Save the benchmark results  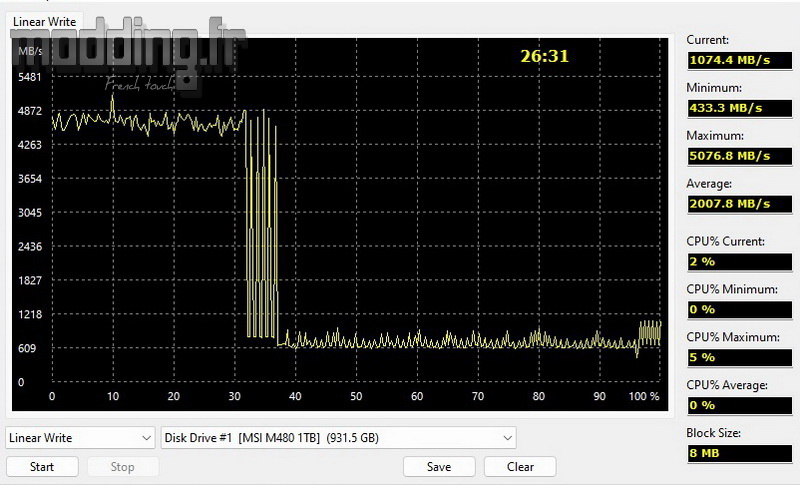[439, 467]
